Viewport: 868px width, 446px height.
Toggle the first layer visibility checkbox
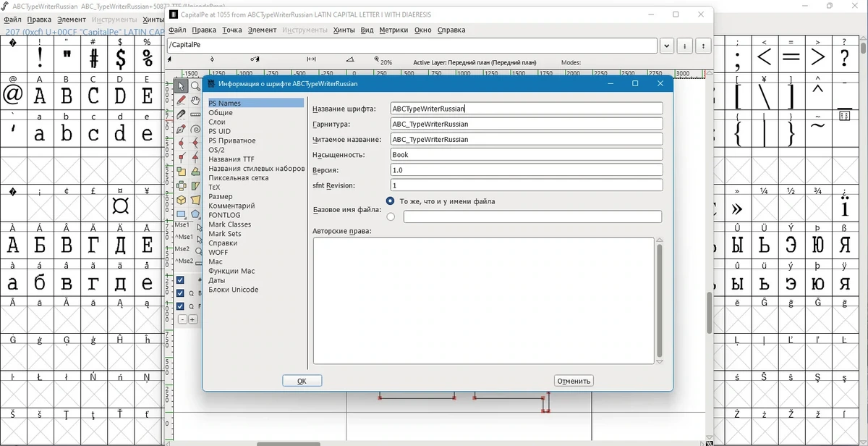coord(180,280)
